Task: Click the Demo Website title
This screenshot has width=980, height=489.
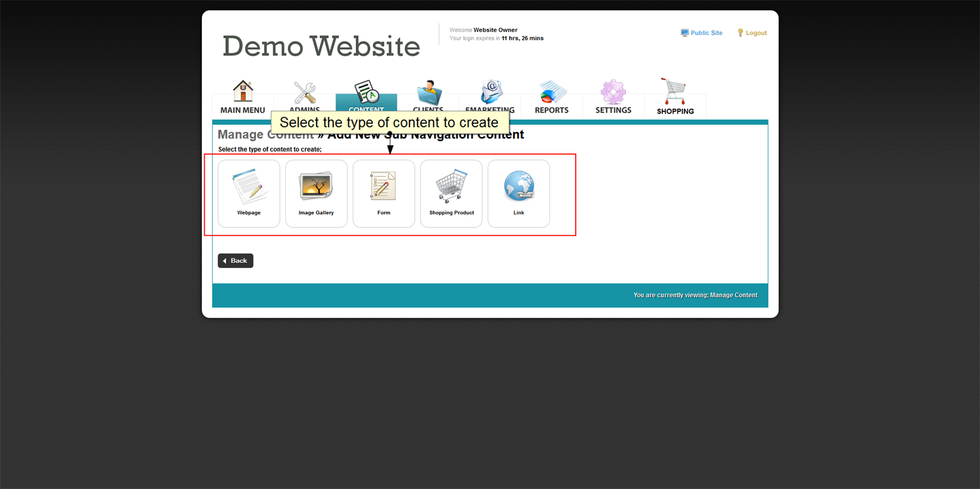Action: [321, 46]
